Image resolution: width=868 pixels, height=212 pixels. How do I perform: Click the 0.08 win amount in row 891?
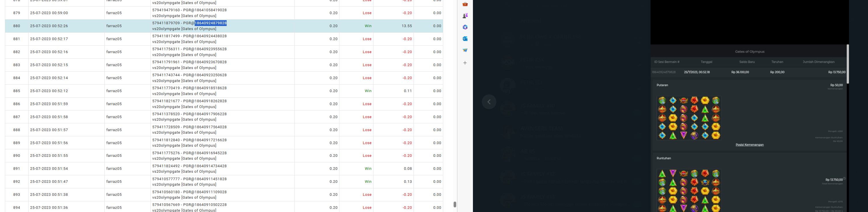point(408,168)
